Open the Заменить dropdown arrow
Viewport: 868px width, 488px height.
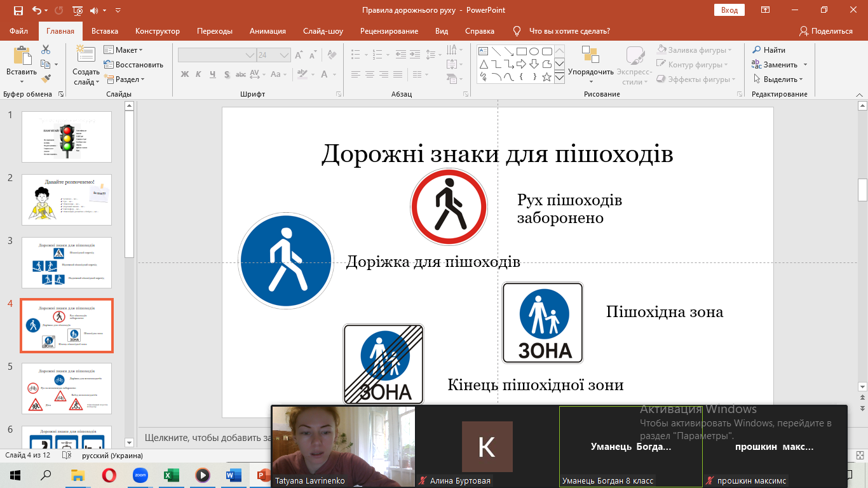point(805,65)
